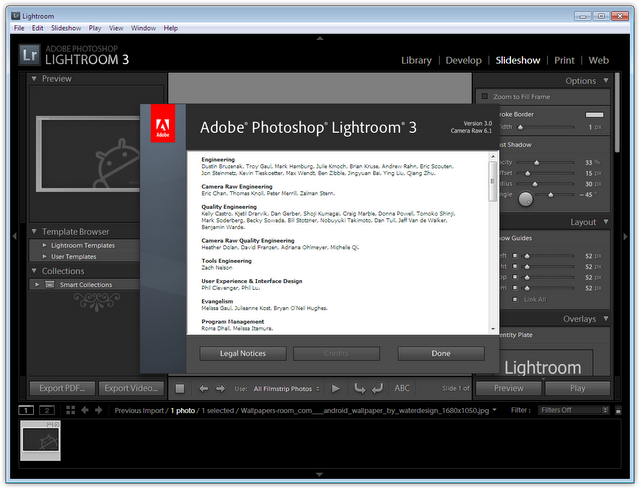The height and width of the screenshot is (489, 640).
Task: Close the About dialog with Done
Action: pyautogui.click(x=441, y=353)
